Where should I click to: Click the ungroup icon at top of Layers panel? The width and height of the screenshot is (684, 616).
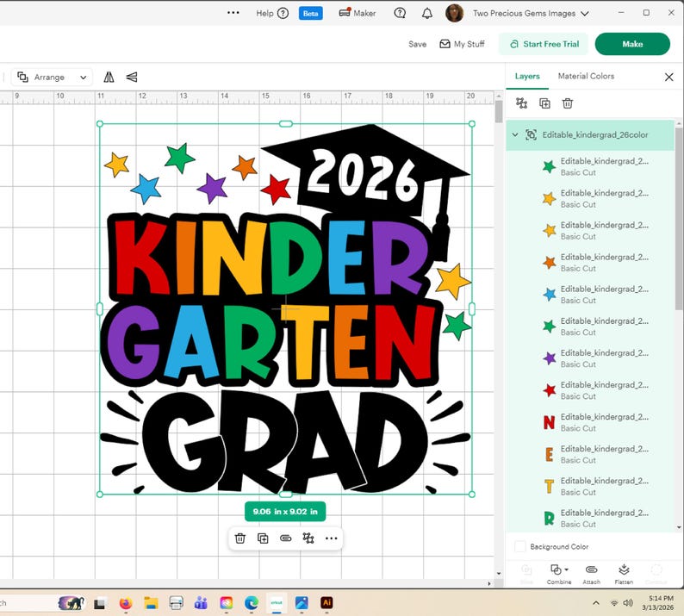coord(522,103)
